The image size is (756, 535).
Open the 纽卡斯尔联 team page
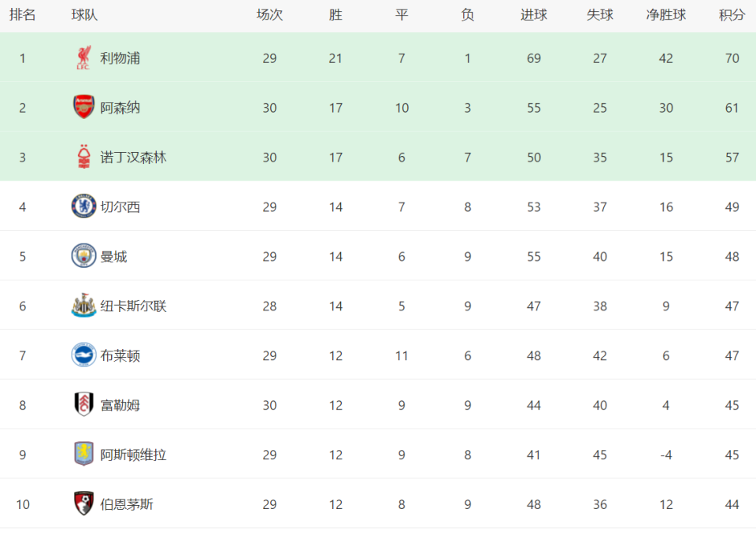pos(133,306)
